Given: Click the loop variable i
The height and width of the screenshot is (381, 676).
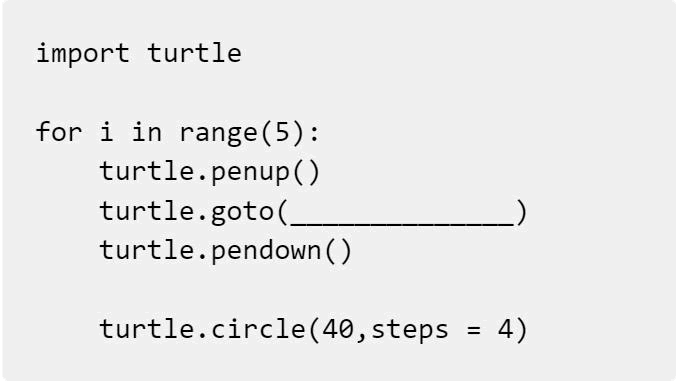Looking at the screenshot, I should pos(106,131).
